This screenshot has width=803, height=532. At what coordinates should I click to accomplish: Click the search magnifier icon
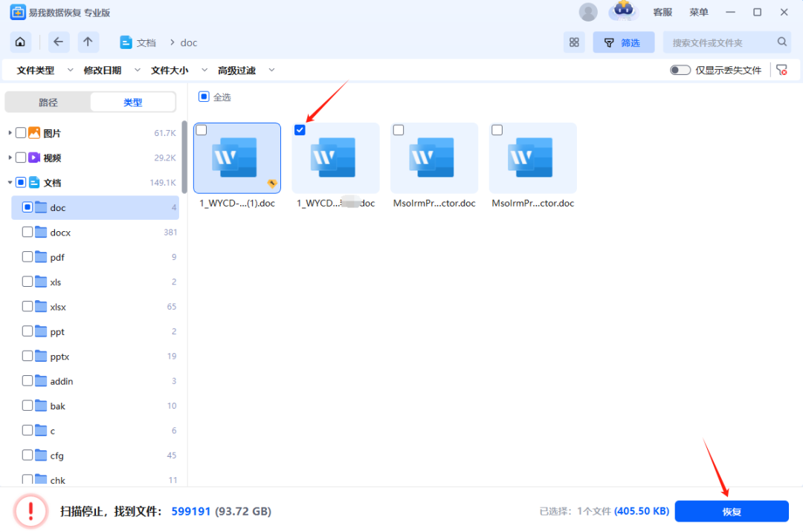click(781, 42)
